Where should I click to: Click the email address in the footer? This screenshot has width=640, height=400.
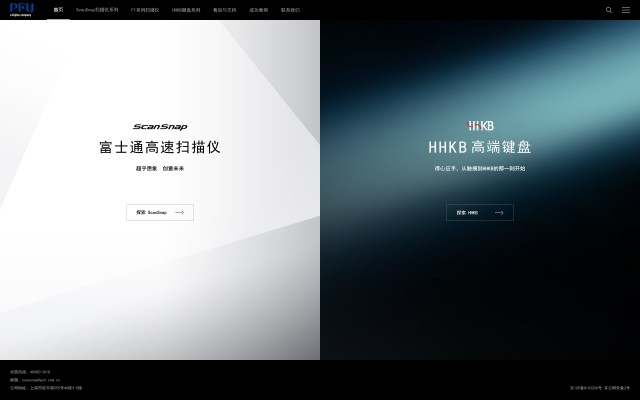click(41, 380)
